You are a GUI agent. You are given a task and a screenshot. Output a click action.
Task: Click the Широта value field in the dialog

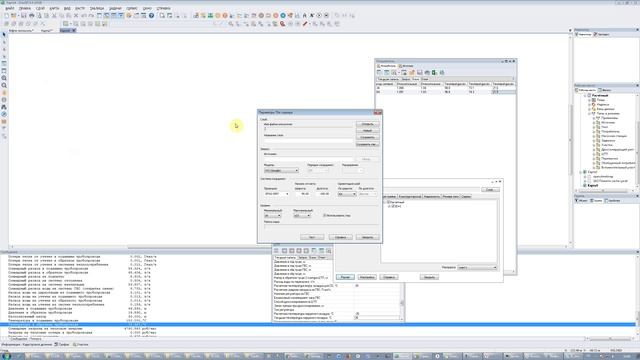coord(303,194)
